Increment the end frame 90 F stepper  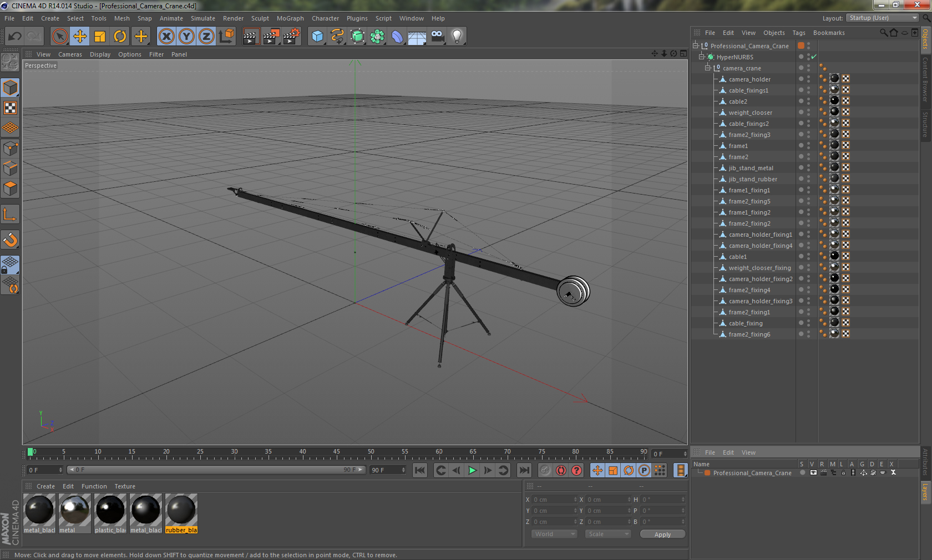pos(403,468)
